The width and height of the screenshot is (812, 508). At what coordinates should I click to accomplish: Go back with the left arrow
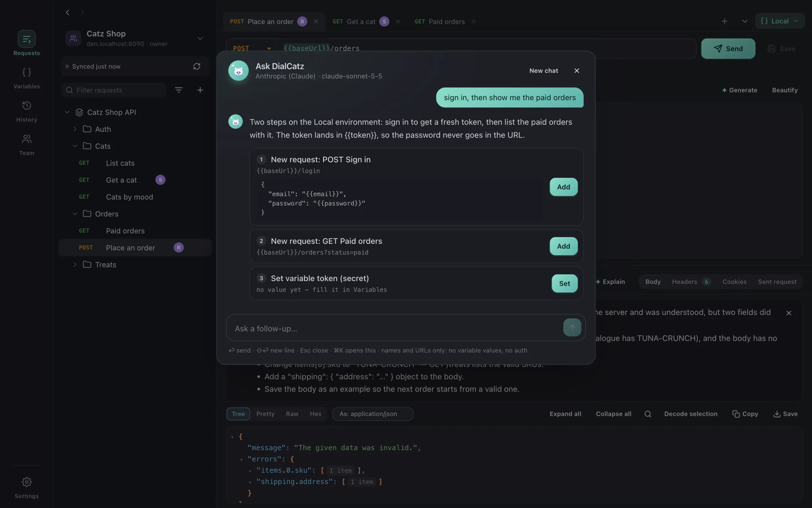coord(68,12)
